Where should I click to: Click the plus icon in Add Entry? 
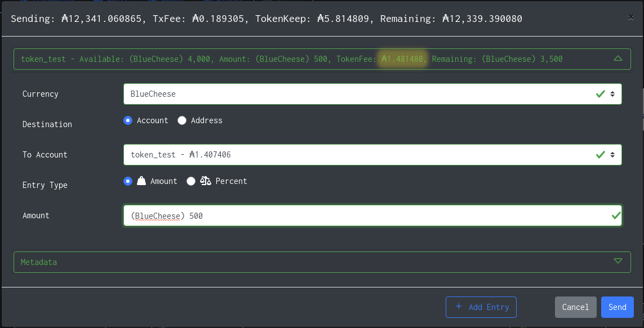point(459,307)
